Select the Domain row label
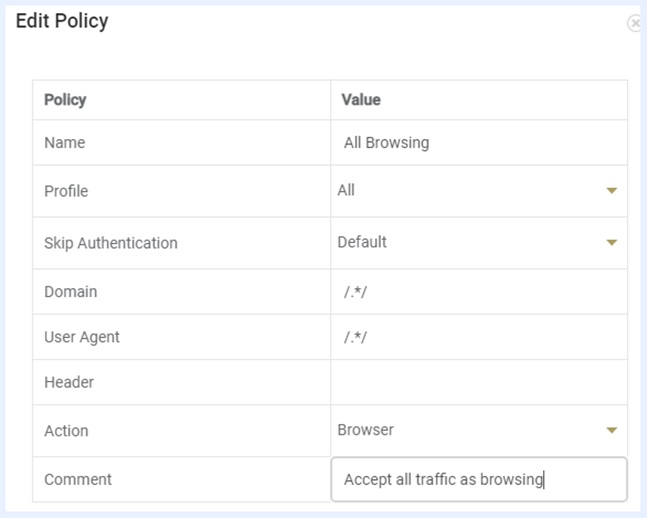The height and width of the screenshot is (518, 647). point(70,292)
